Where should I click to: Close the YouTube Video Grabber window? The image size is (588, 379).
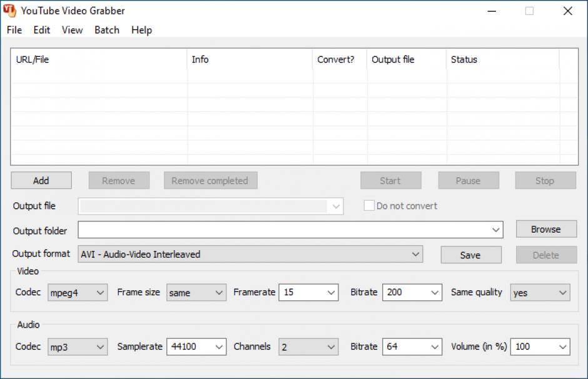click(568, 11)
